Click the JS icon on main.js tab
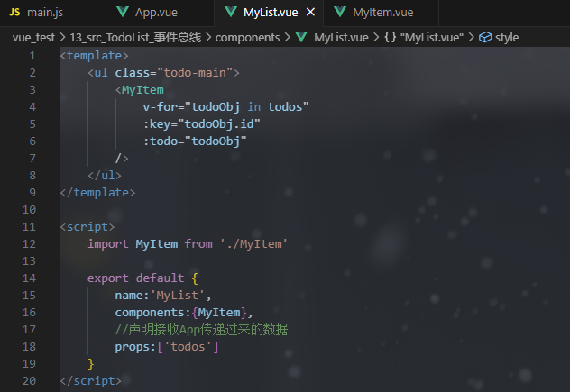This screenshot has width=570, height=392. pos(14,13)
